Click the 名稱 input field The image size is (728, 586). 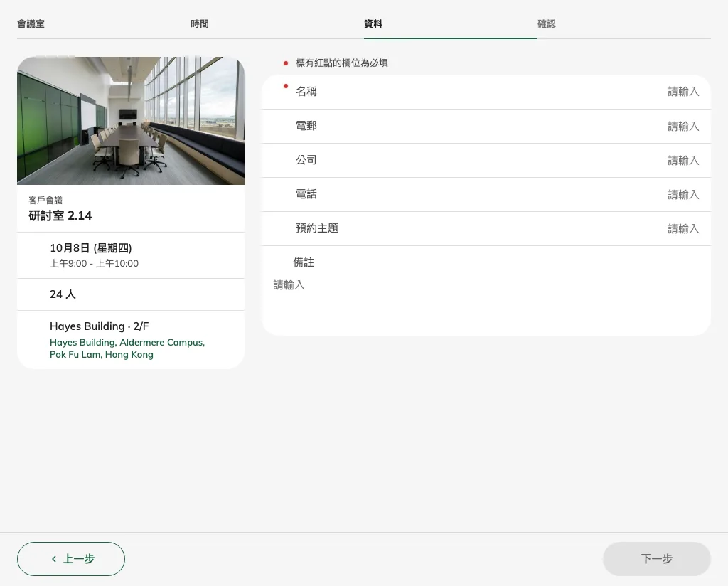[486, 92]
